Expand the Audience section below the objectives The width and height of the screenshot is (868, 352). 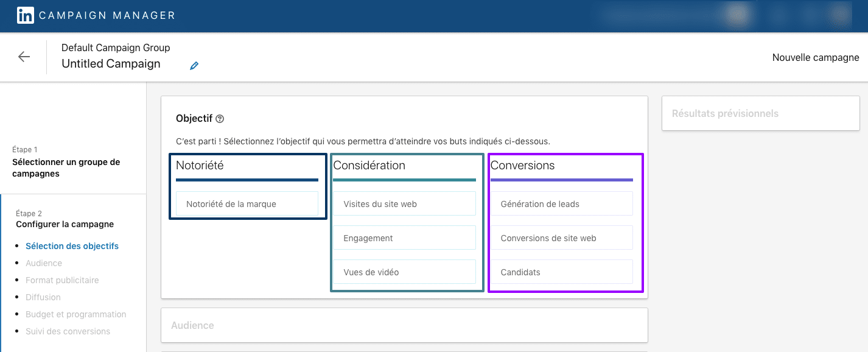point(404,325)
